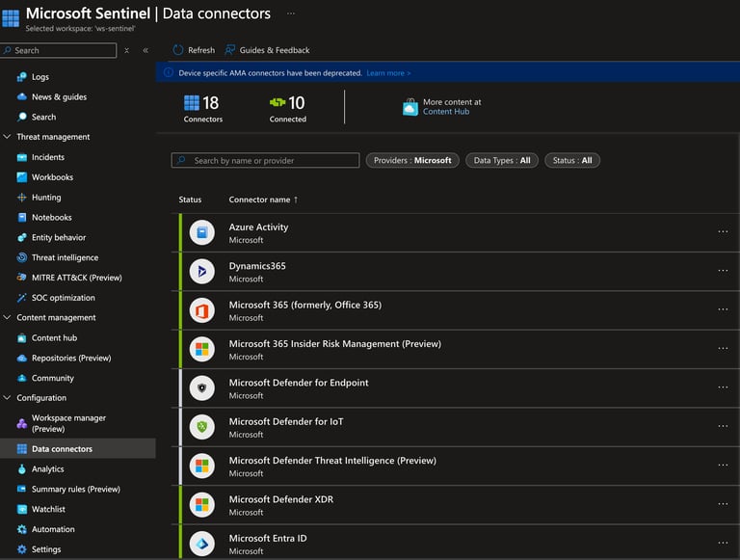Open more options for Dynamics365 row
740x560 pixels.
click(x=723, y=271)
